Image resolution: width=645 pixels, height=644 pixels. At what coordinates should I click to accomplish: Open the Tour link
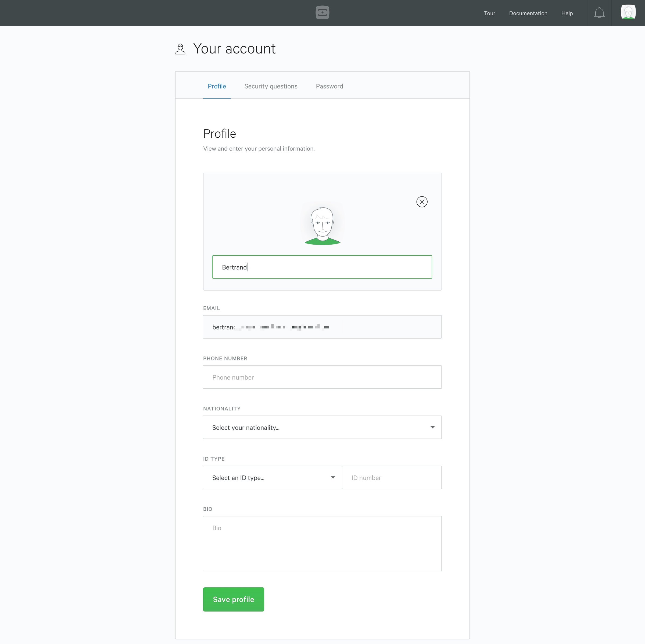click(489, 13)
